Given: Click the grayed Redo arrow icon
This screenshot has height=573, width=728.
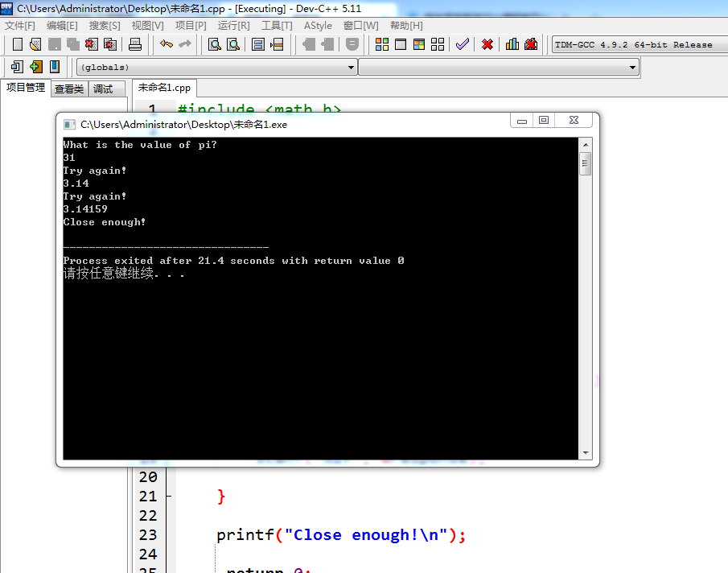Looking at the screenshot, I should pyautogui.click(x=185, y=44).
